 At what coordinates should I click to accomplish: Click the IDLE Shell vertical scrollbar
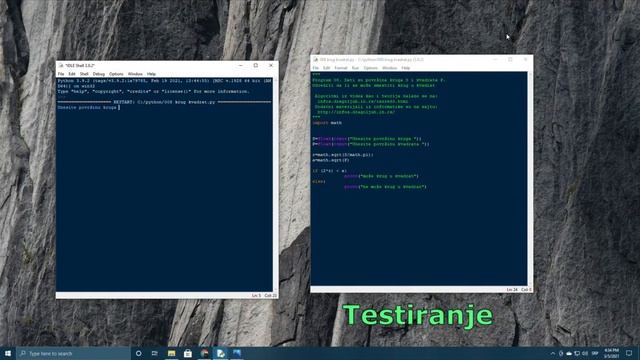pyautogui.click(x=276, y=184)
